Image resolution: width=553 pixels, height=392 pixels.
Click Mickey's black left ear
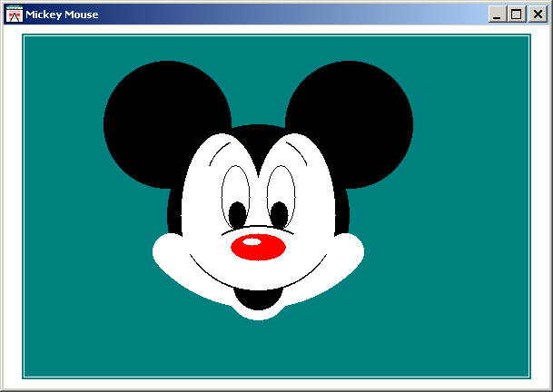(167, 124)
